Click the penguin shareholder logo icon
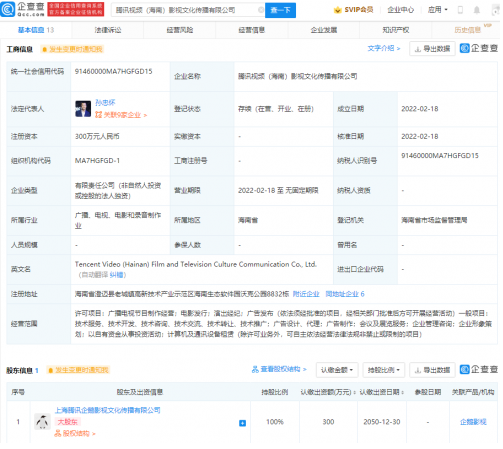The width and height of the screenshot is (503, 449). (x=42, y=422)
